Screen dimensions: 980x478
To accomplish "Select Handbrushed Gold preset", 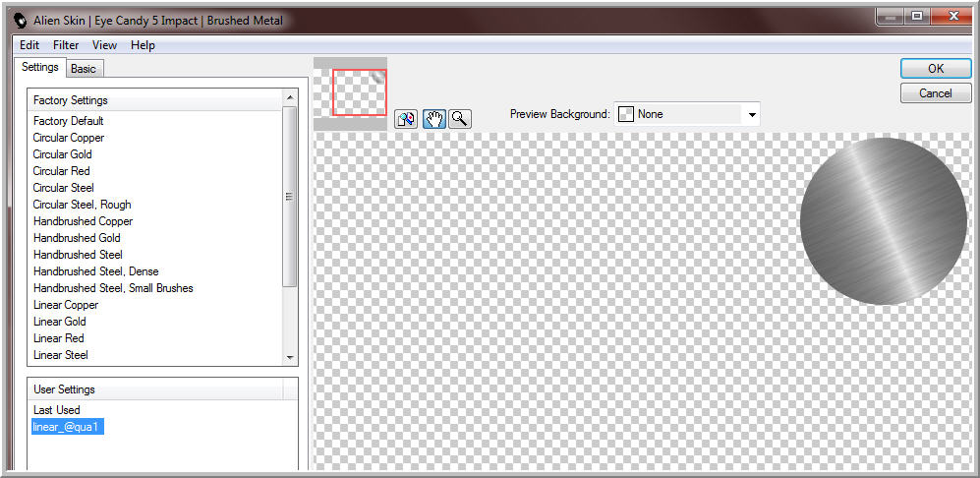I will [77, 238].
